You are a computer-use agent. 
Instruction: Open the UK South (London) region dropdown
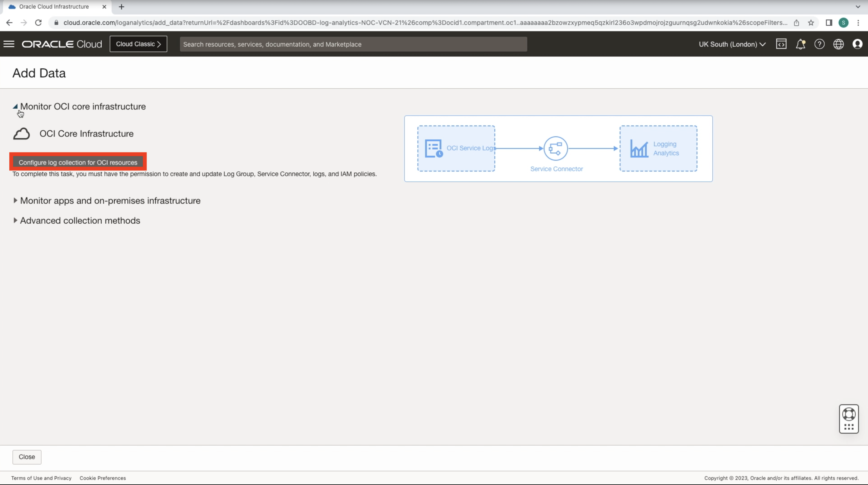click(732, 44)
